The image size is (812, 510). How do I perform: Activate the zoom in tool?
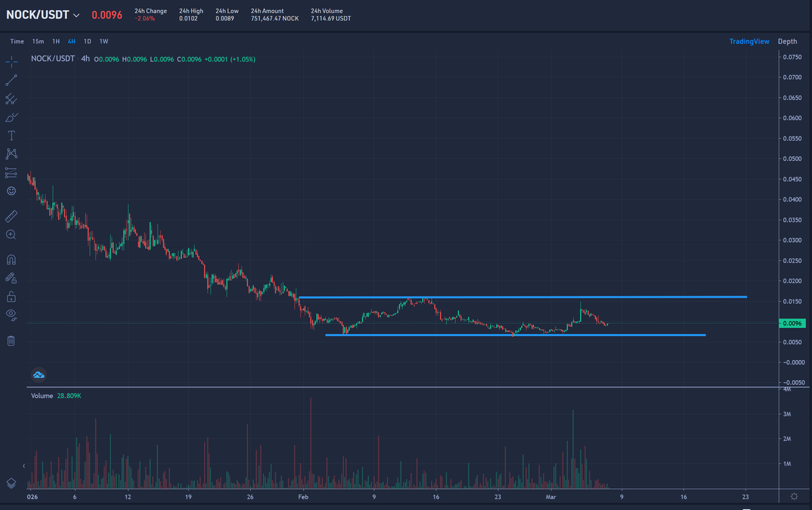(12, 234)
